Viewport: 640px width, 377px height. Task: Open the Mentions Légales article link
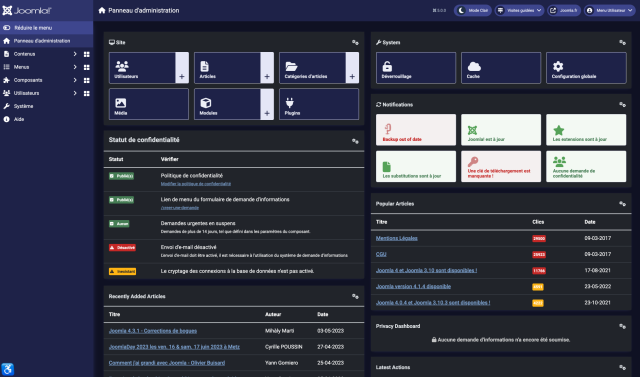396,238
